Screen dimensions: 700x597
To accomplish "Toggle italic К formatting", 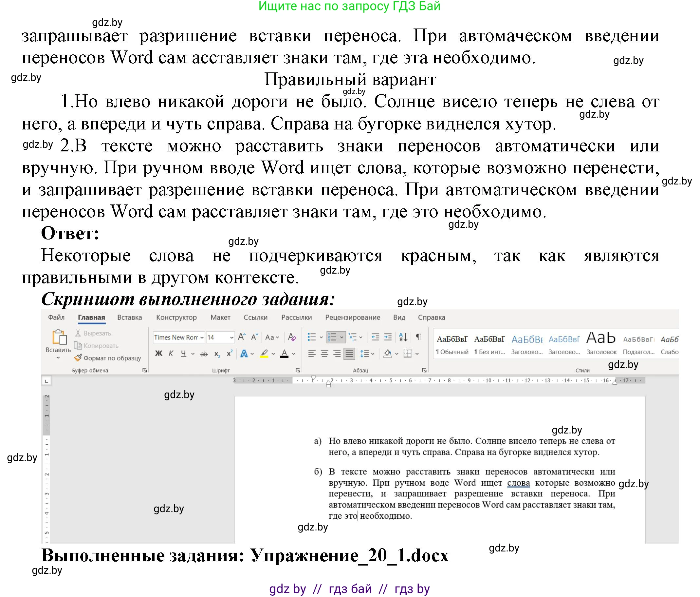I will 171,354.
